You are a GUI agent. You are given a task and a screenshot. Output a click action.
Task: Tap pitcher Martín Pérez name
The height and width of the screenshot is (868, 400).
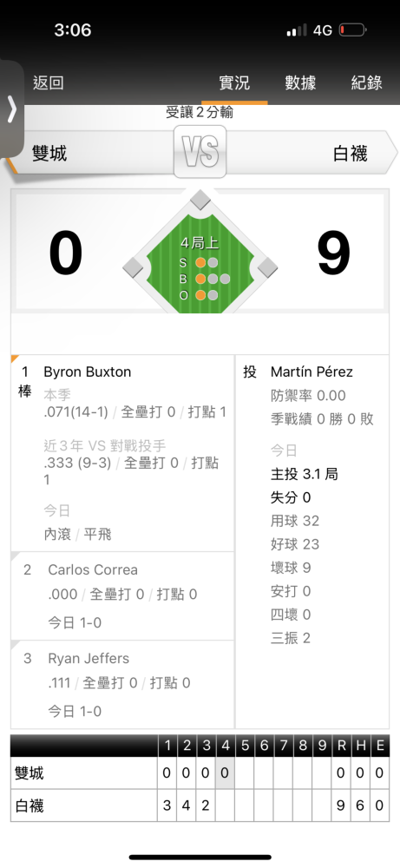[x=311, y=372]
